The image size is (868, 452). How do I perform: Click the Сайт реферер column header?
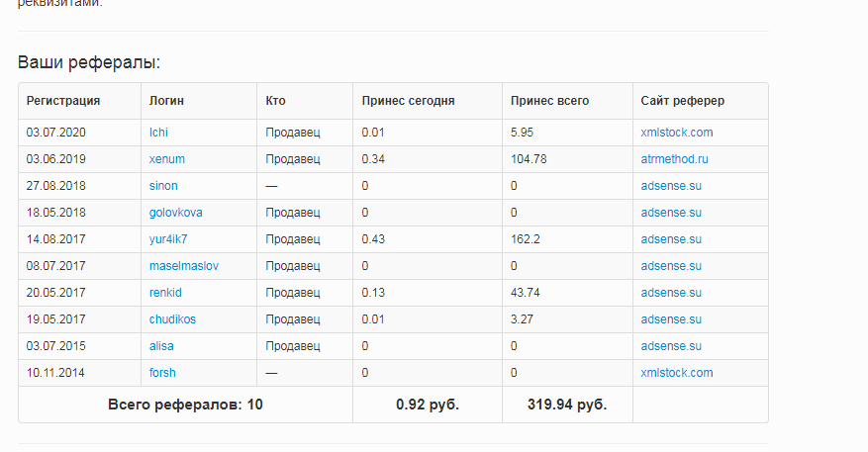click(682, 101)
